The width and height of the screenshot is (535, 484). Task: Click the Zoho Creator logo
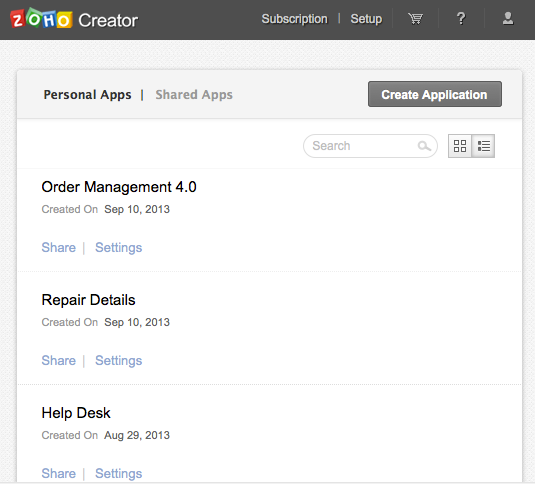(74, 19)
